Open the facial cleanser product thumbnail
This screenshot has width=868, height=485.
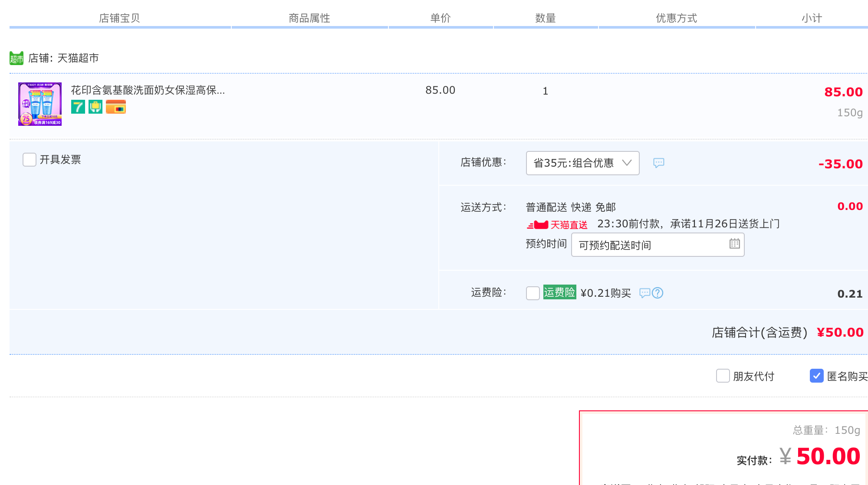tap(40, 104)
